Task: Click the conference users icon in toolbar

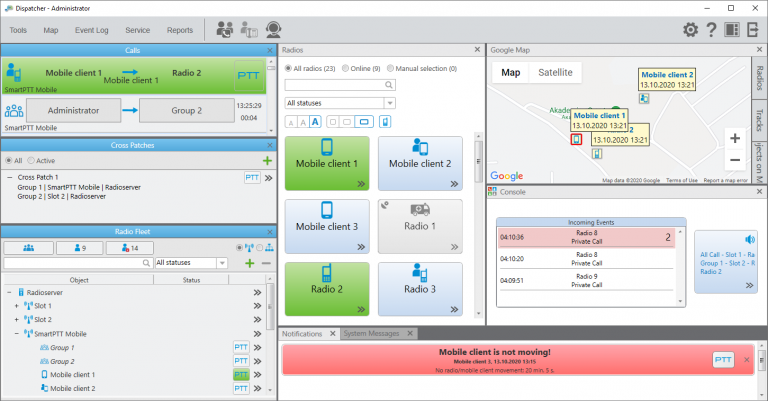Action: pos(225,30)
